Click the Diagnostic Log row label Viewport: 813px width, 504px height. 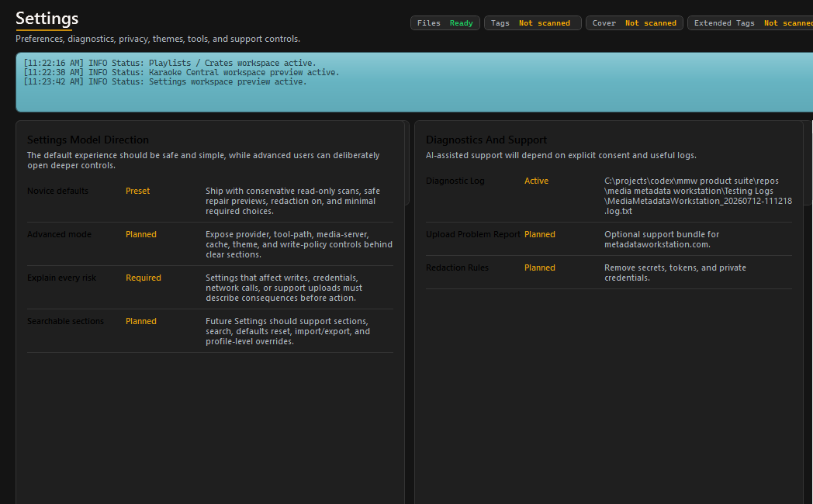point(455,181)
